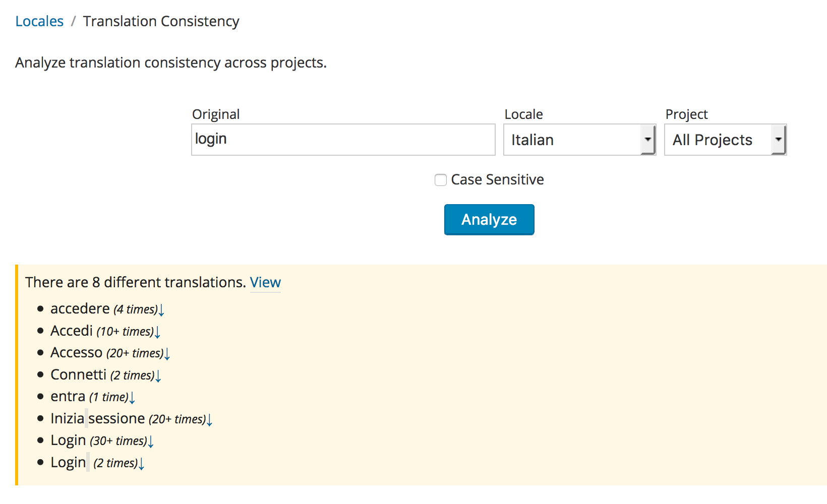Image resolution: width=827 pixels, height=504 pixels.
Task: Toggle Case Sensitive by clicking its label
Action: coord(497,179)
